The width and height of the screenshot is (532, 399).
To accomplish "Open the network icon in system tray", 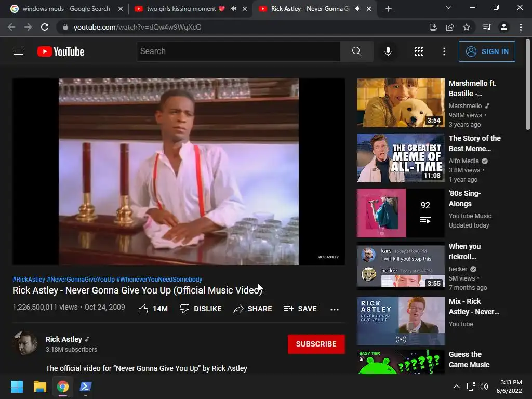I will coord(471,387).
